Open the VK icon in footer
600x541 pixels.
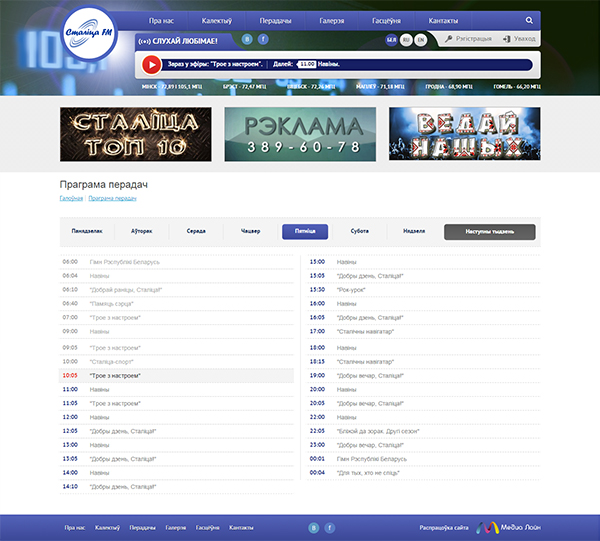coord(313,528)
